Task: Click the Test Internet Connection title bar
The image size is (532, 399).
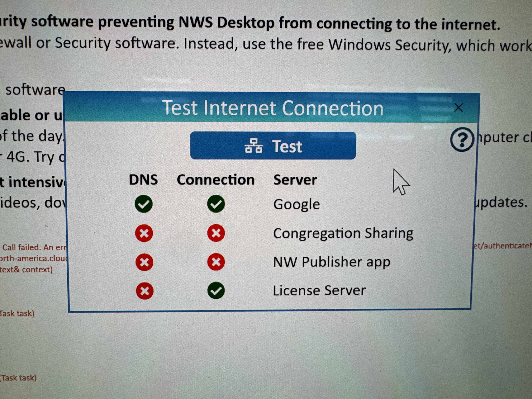Action: click(272, 108)
